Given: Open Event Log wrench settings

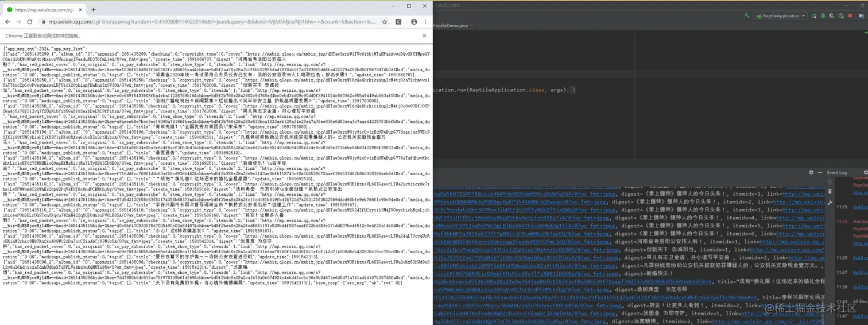Looking at the screenshot, I should pos(830,203).
